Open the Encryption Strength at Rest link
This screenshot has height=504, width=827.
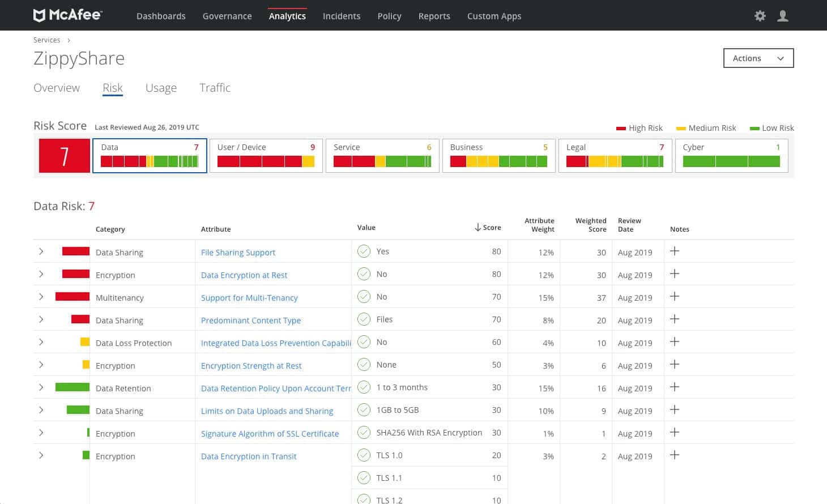251,366
